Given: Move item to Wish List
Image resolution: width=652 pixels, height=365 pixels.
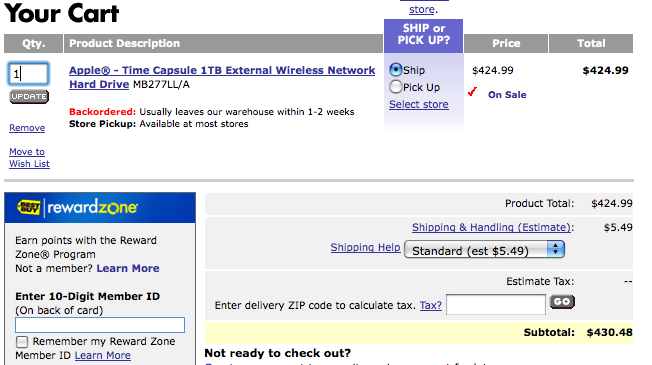Looking at the screenshot, I should 29,158.
